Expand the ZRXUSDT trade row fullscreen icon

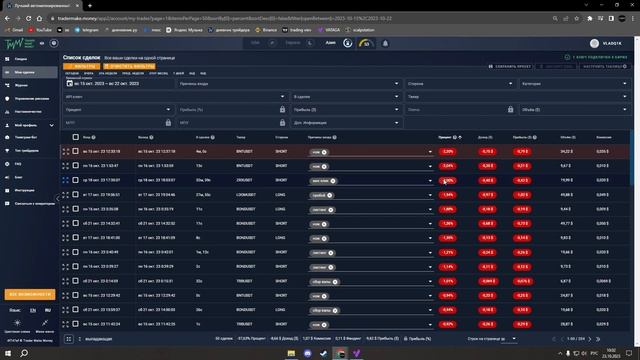66,180
